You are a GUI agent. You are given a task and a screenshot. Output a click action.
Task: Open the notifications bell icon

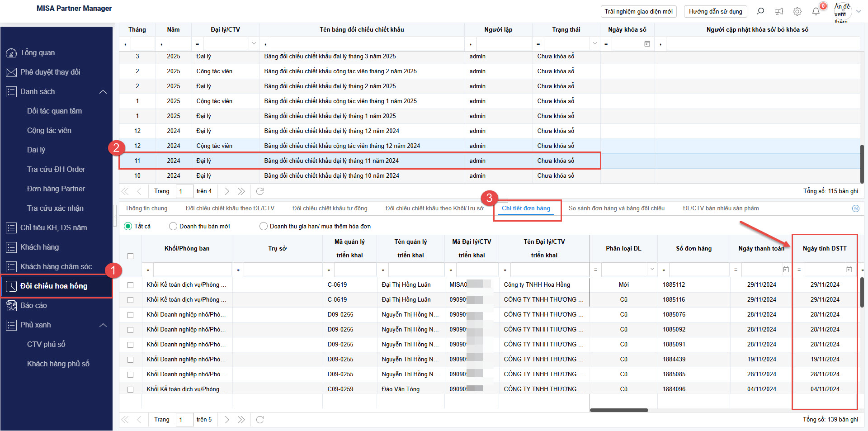click(816, 11)
